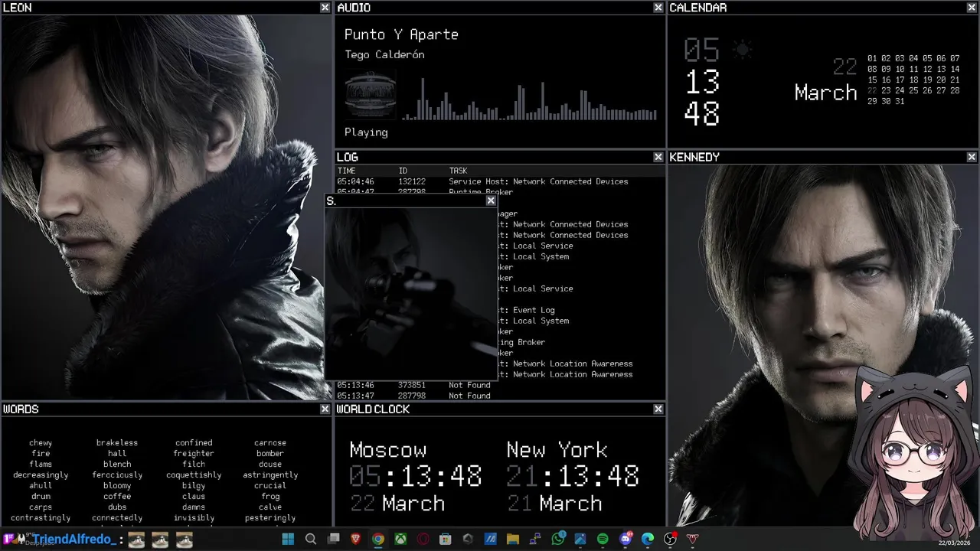Screen dimensions: 980x551
Task: Close the small S. image window
Action: coord(491,201)
